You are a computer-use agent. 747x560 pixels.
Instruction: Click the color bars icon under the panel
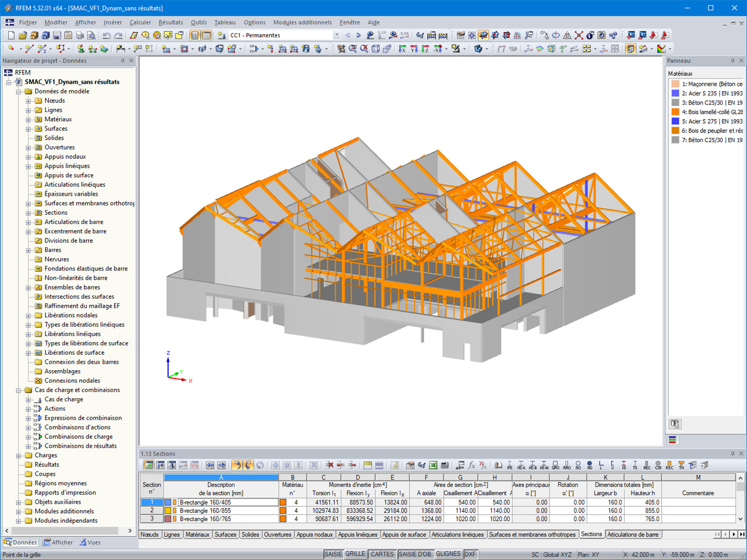tap(673, 440)
